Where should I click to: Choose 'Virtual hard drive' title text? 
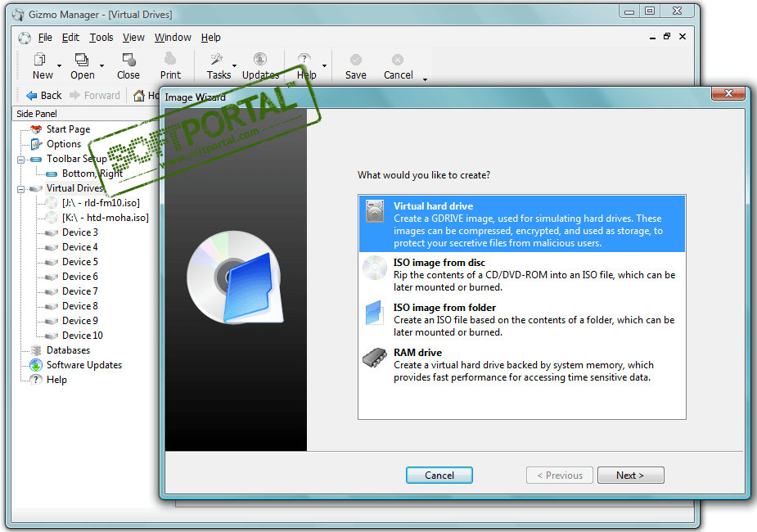433,206
